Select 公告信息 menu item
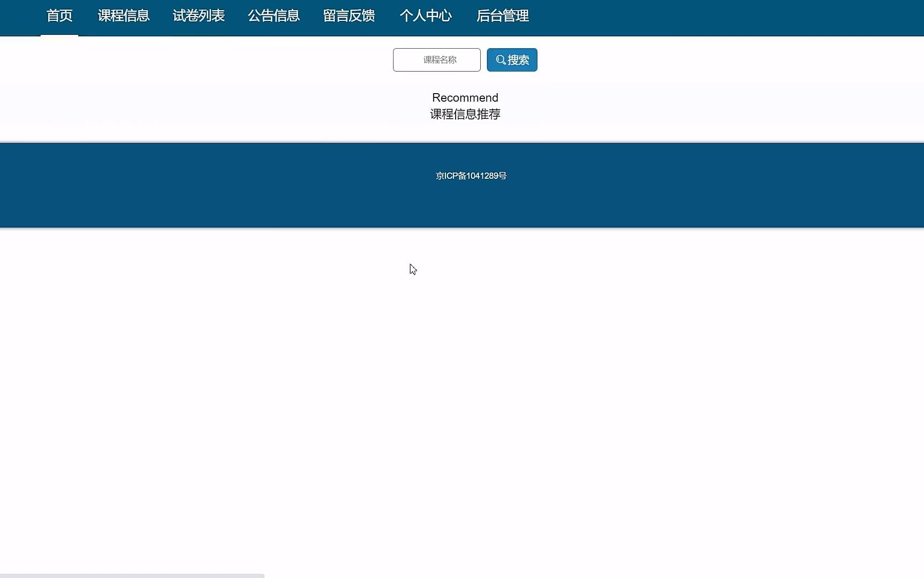The width and height of the screenshot is (924, 578). point(274,16)
